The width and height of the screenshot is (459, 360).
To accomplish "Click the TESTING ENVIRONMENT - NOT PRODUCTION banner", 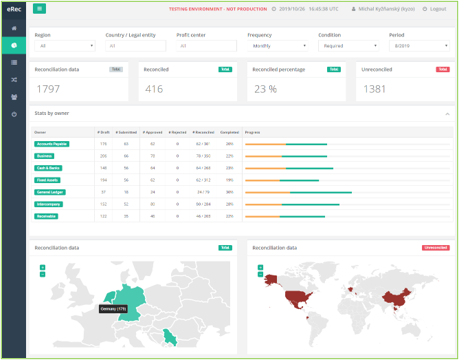I will (x=218, y=9).
